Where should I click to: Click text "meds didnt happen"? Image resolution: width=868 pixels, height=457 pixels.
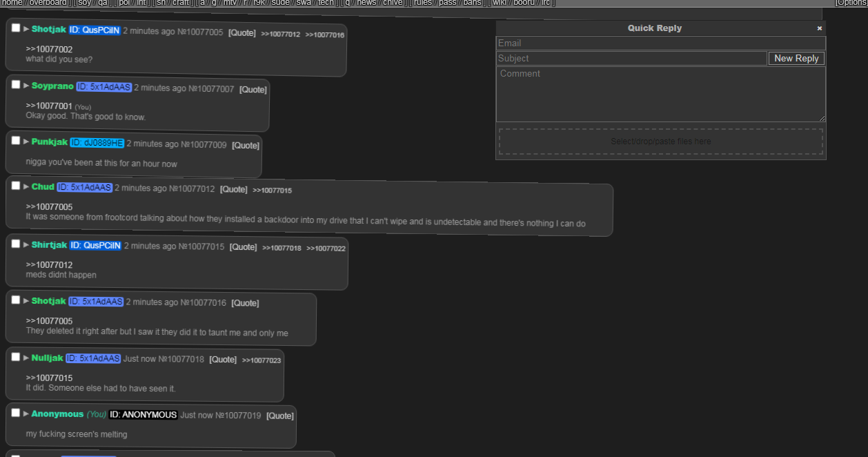coord(61,275)
